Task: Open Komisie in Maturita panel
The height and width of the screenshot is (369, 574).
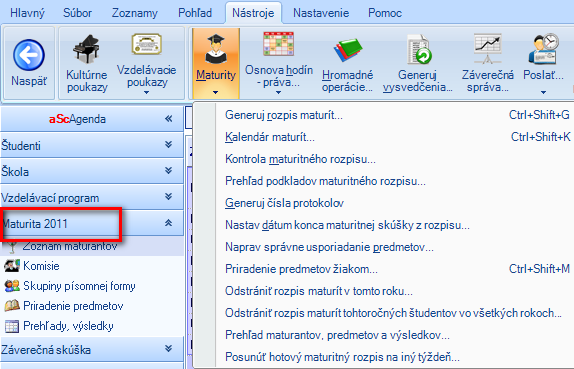Action: tap(41, 266)
